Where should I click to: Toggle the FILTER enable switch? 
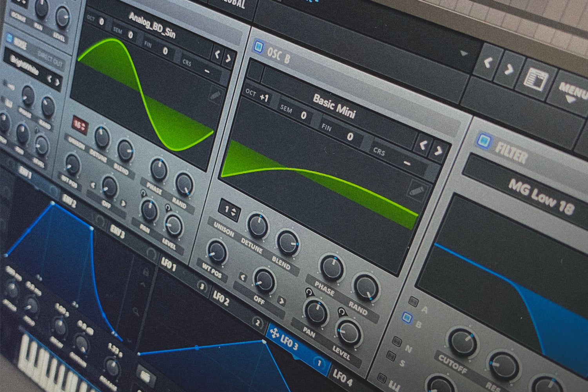(x=484, y=140)
